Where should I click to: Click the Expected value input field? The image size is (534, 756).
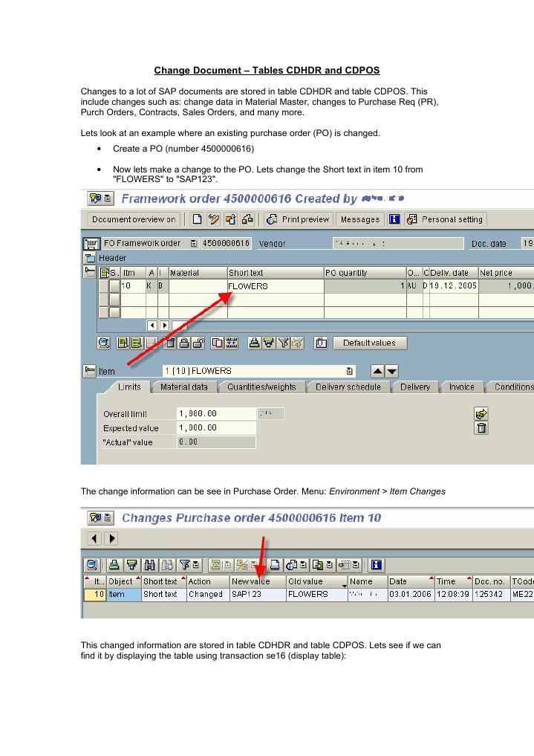click(x=216, y=428)
